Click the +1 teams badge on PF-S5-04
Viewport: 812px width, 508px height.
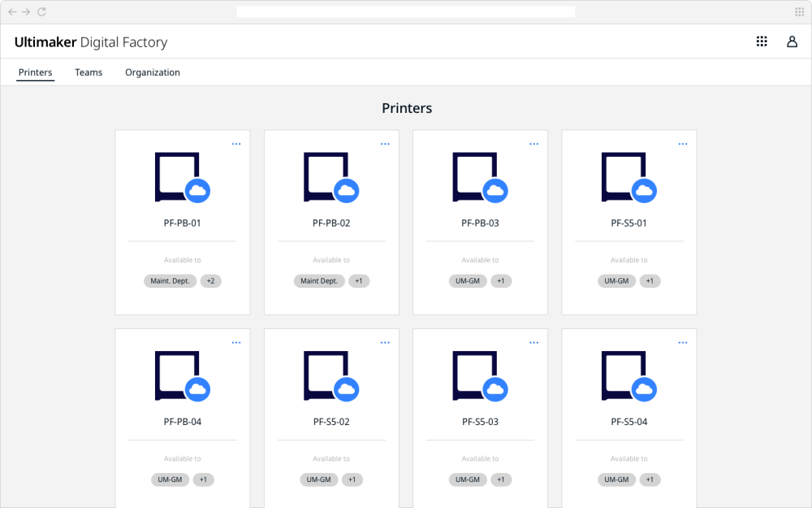point(650,480)
